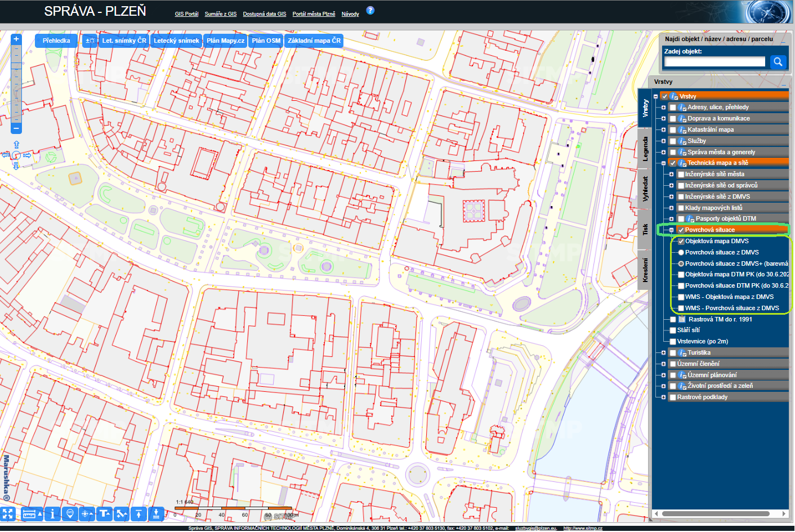
Task: Click the Zadej objekt search field
Action: click(x=714, y=61)
